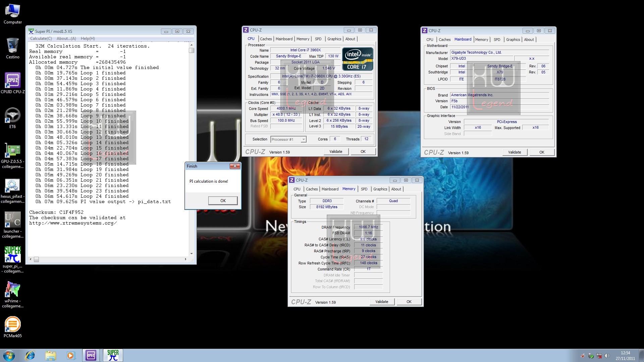Select Memory tab in Mainboard CPU-Z window
Image resolution: width=644 pixels, height=362 pixels.
click(481, 40)
